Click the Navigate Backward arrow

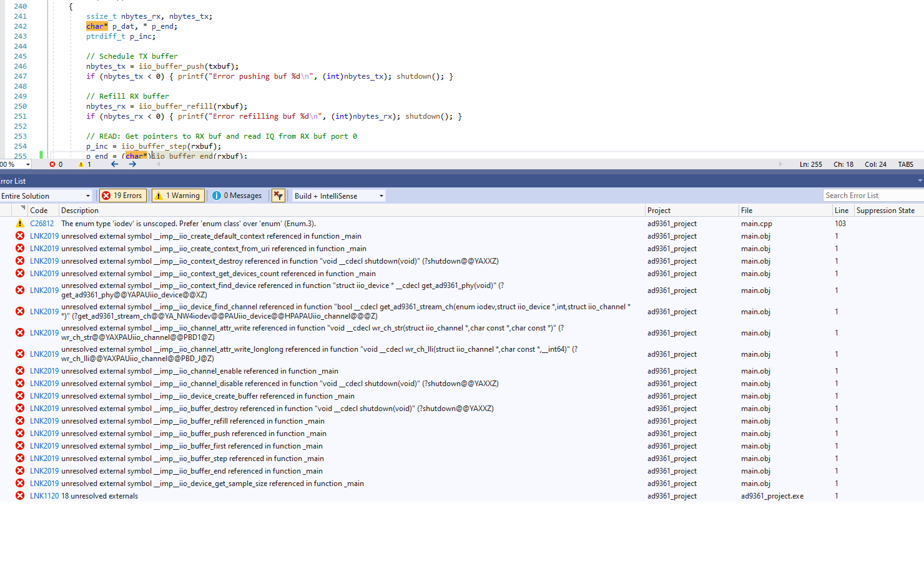point(114,164)
